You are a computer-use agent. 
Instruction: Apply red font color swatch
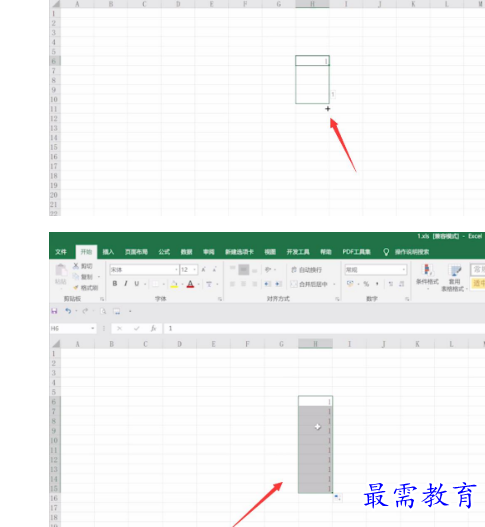click(x=190, y=284)
